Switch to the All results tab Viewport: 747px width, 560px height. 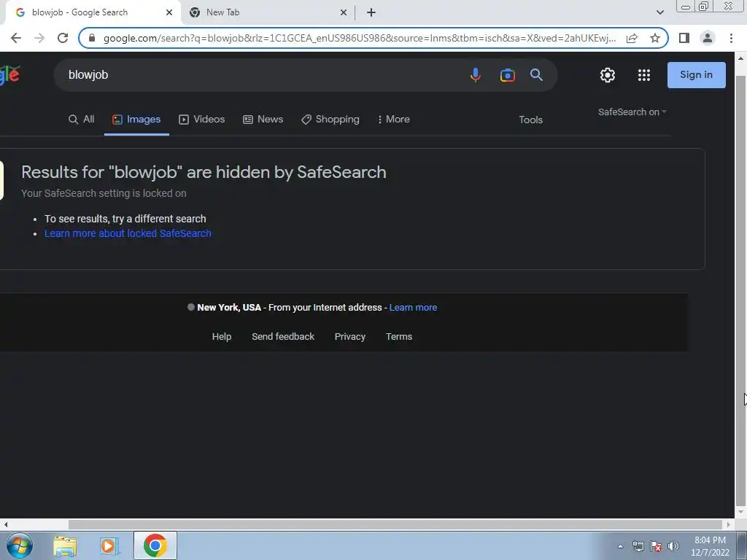(x=82, y=119)
